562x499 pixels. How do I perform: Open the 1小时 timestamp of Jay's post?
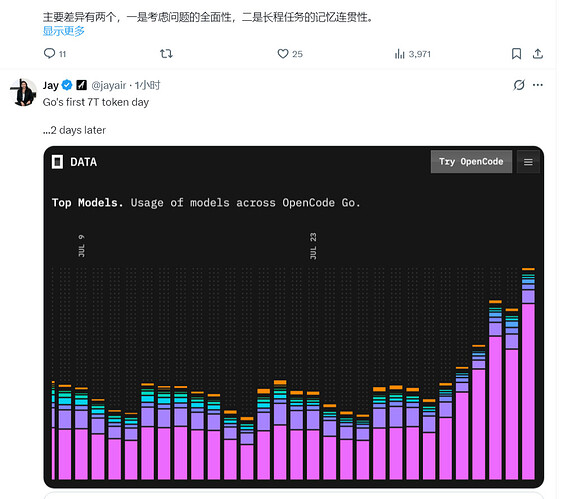(x=147, y=85)
